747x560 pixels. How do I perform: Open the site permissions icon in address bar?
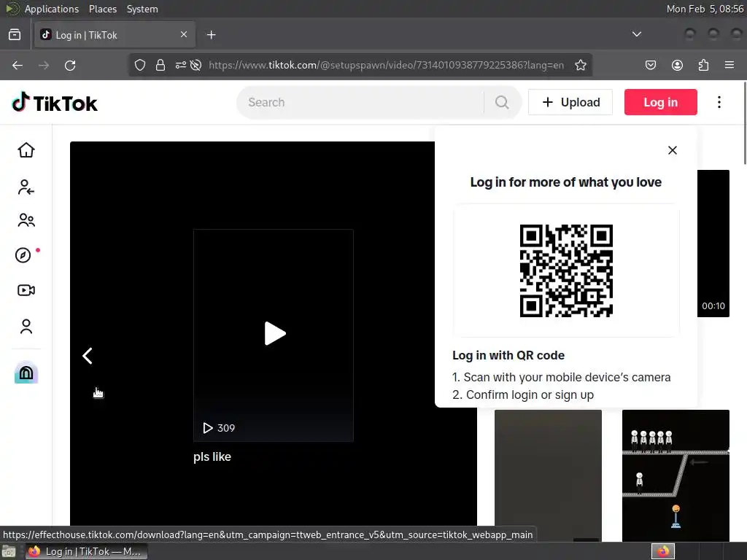[x=181, y=65]
